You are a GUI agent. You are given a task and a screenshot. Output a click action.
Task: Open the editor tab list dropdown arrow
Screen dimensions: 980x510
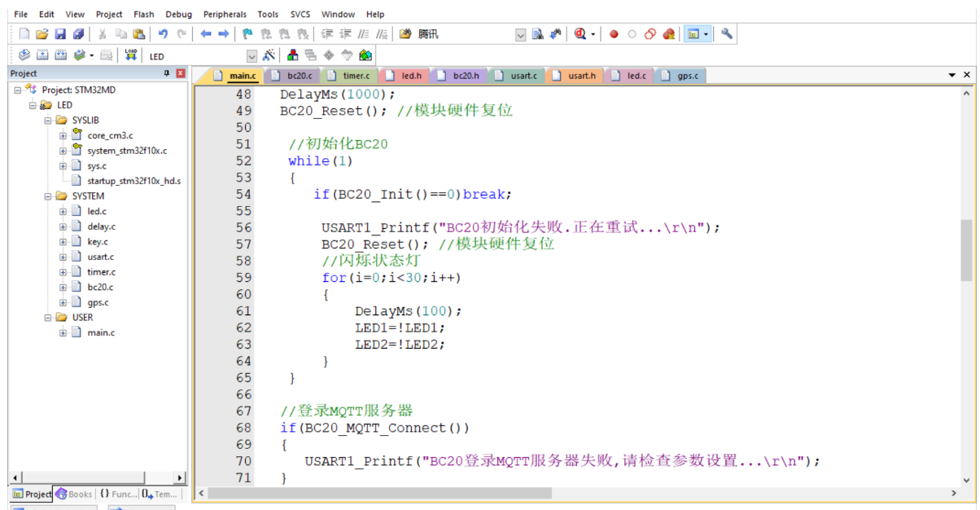point(953,75)
